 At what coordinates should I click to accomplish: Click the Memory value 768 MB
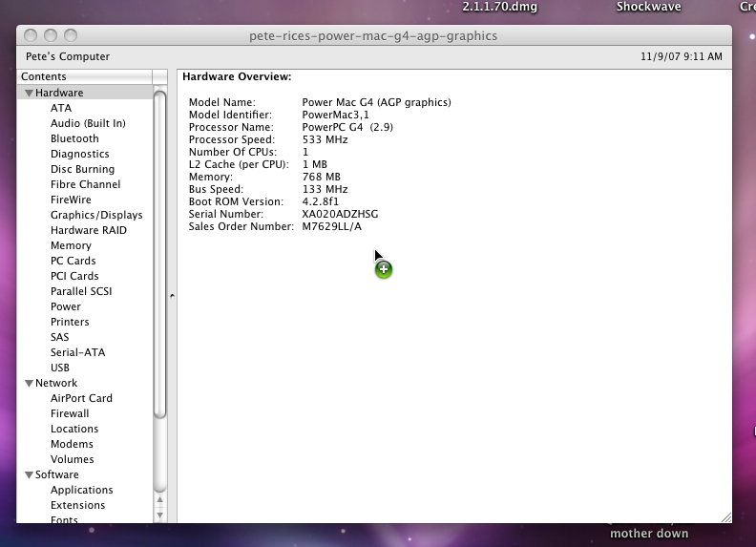click(321, 177)
